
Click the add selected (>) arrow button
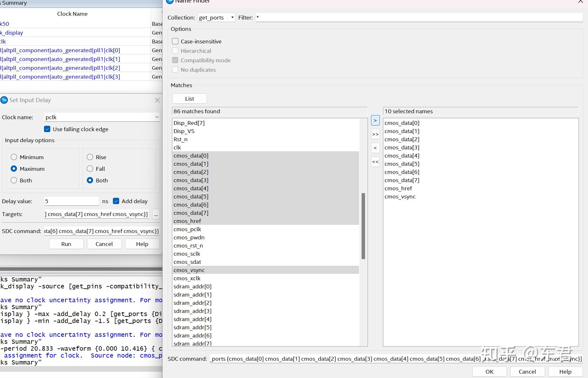pyautogui.click(x=375, y=120)
